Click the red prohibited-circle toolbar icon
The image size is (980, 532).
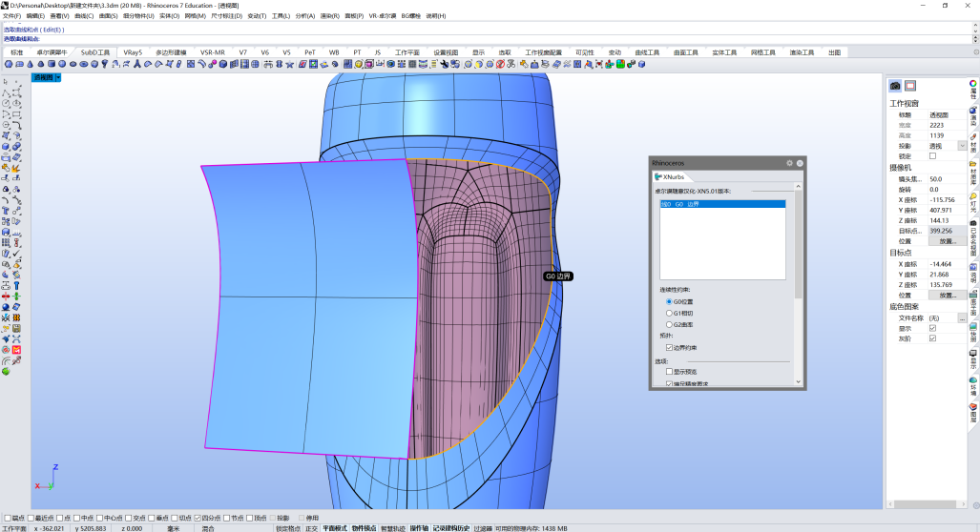(x=500, y=64)
